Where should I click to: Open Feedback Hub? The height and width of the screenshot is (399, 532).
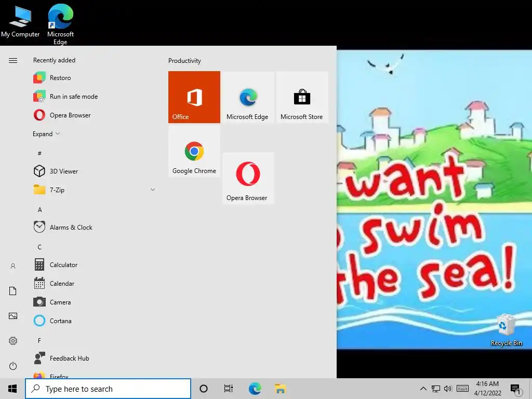coord(95,358)
